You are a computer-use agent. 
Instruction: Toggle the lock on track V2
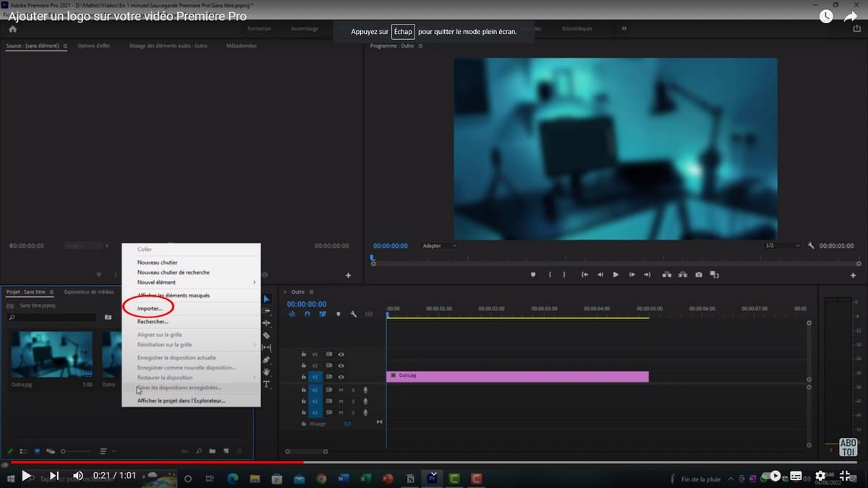pyautogui.click(x=304, y=366)
